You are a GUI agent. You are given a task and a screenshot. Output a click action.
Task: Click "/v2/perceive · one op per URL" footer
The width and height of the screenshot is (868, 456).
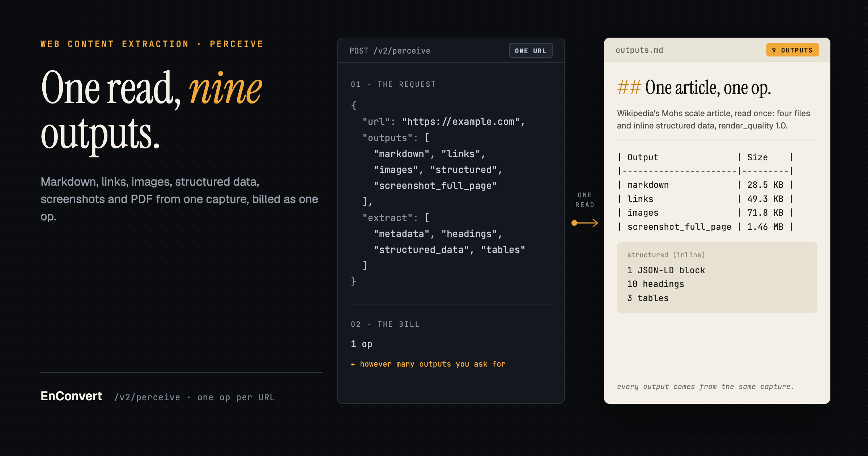point(195,397)
